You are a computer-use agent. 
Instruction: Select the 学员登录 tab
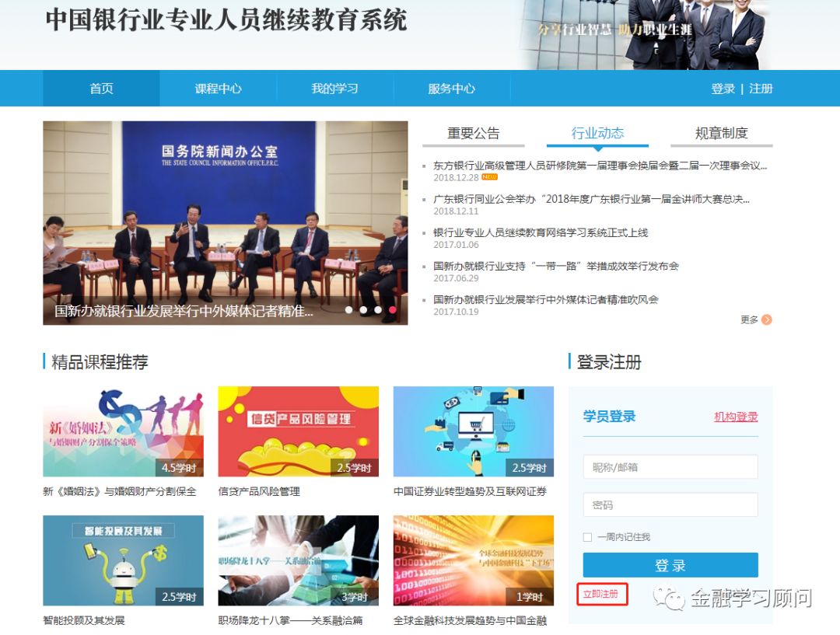pyautogui.click(x=609, y=417)
